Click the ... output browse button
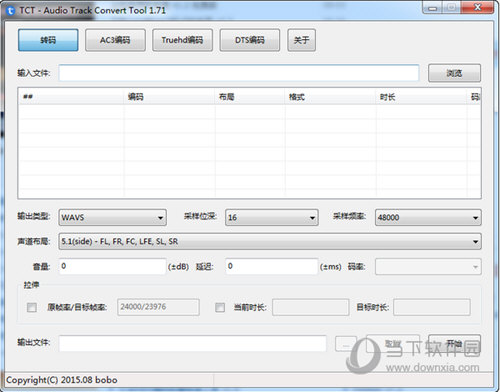 click(x=346, y=343)
